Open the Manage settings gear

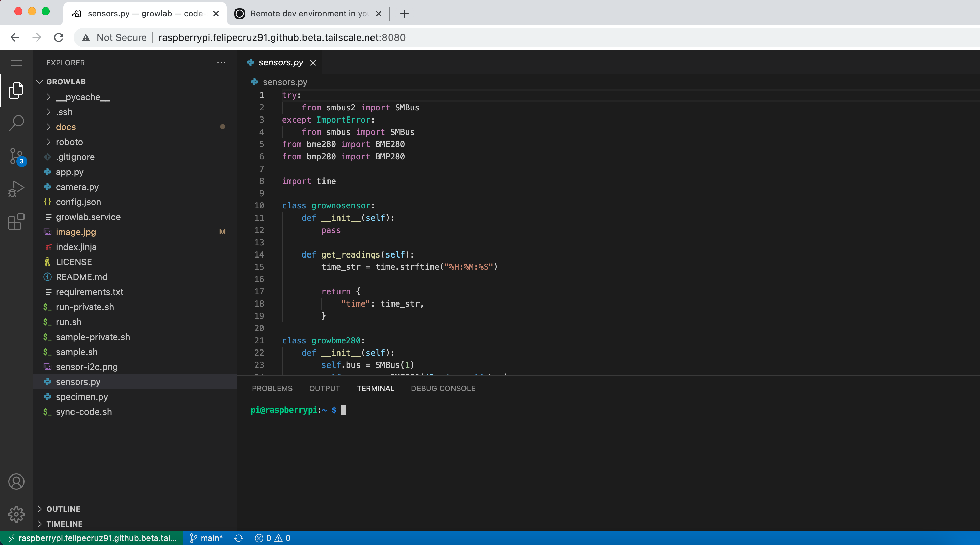(x=16, y=514)
